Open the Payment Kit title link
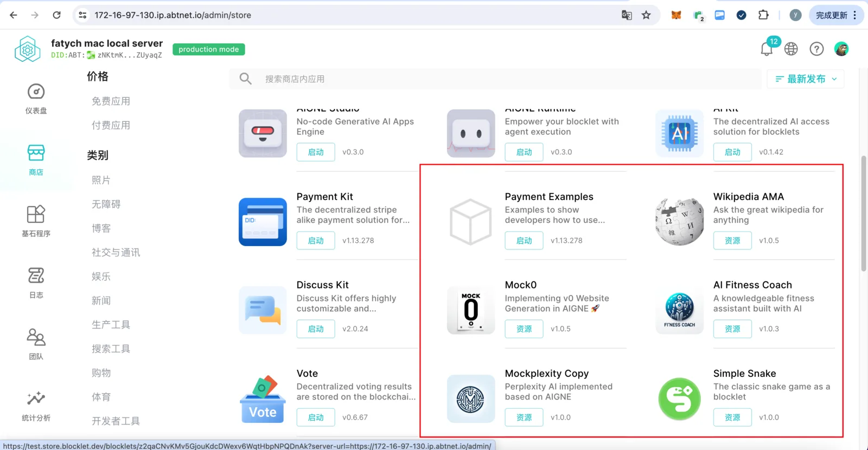Screen dimensions: 868x450 pos(324,197)
